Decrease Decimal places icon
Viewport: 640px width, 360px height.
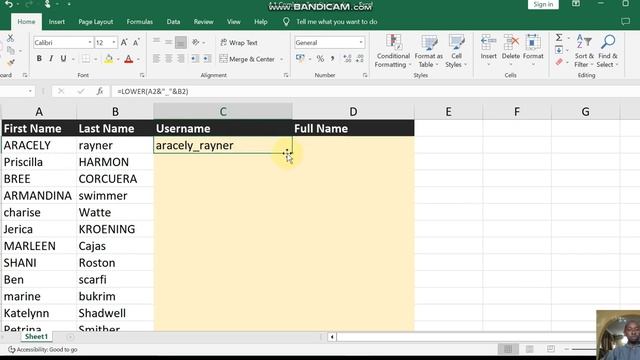click(360, 59)
